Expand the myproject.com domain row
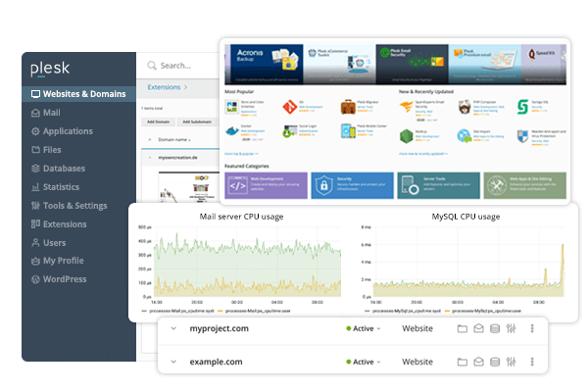Viewport: 588px width, 392px height. click(173, 329)
